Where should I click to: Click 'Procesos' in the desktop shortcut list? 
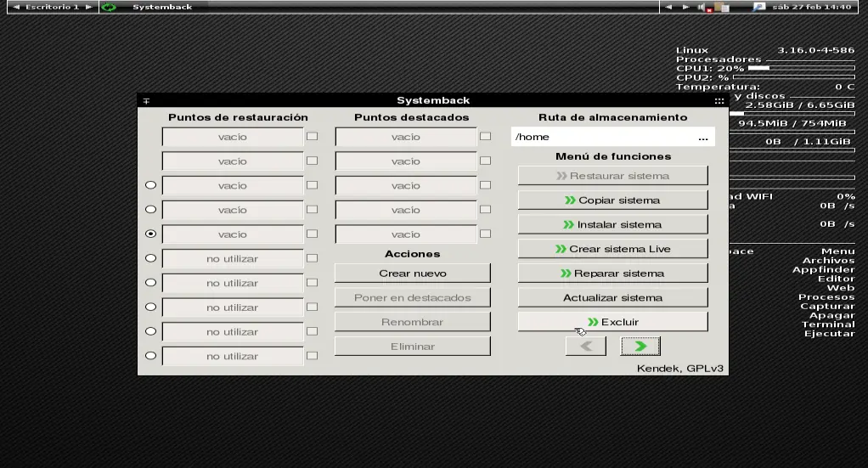(826, 297)
